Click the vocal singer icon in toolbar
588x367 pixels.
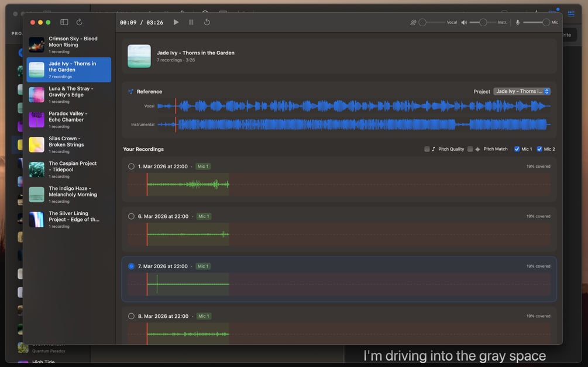coord(413,22)
